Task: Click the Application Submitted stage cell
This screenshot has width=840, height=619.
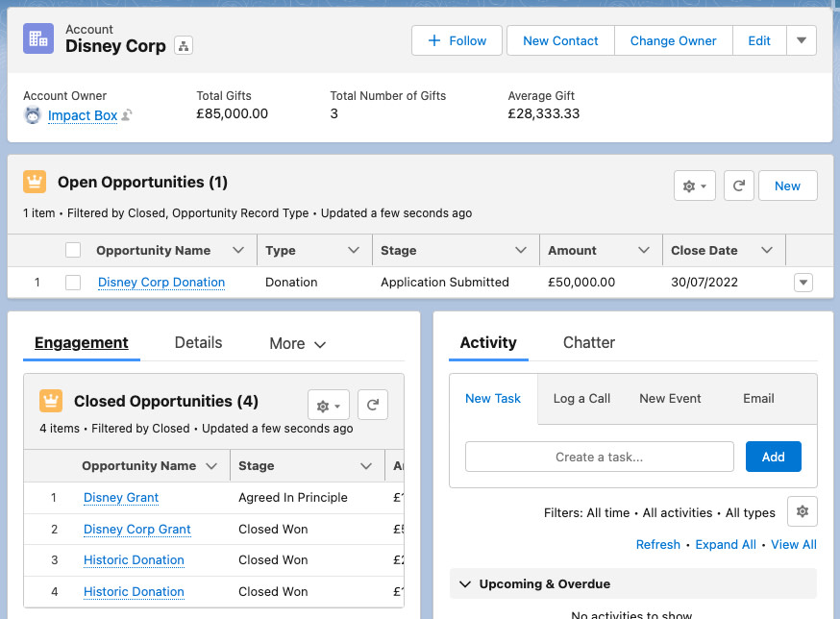Action: click(x=445, y=283)
